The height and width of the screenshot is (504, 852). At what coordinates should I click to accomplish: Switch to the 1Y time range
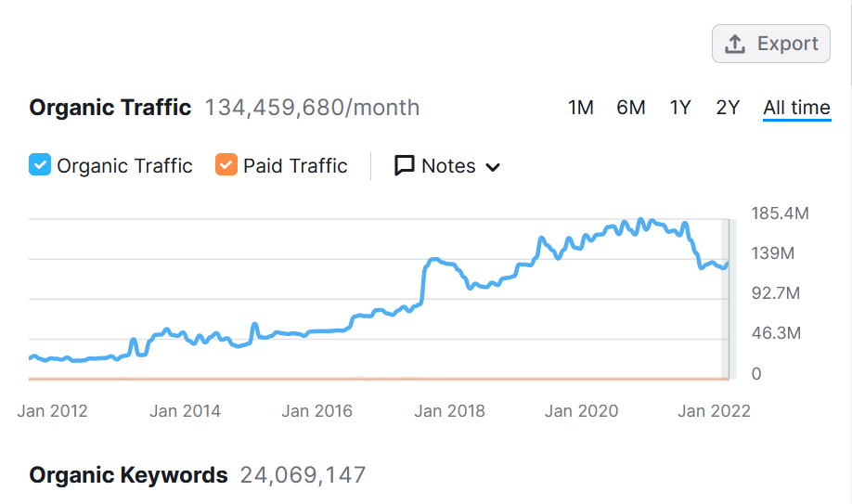tap(679, 108)
